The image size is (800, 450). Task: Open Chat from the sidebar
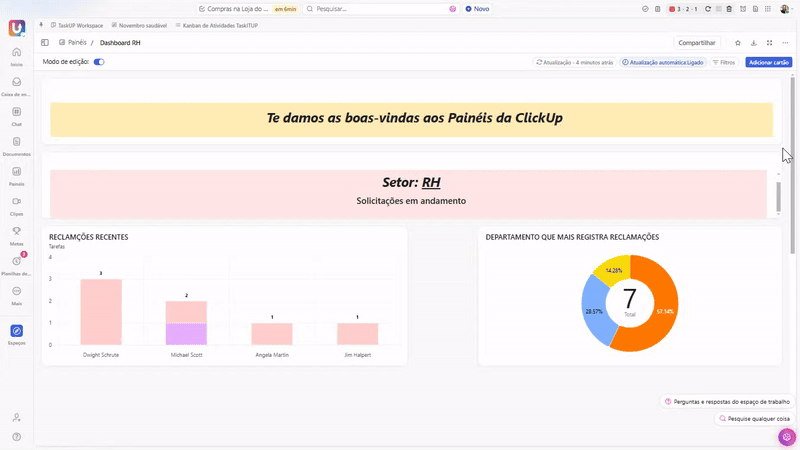click(17, 112)
